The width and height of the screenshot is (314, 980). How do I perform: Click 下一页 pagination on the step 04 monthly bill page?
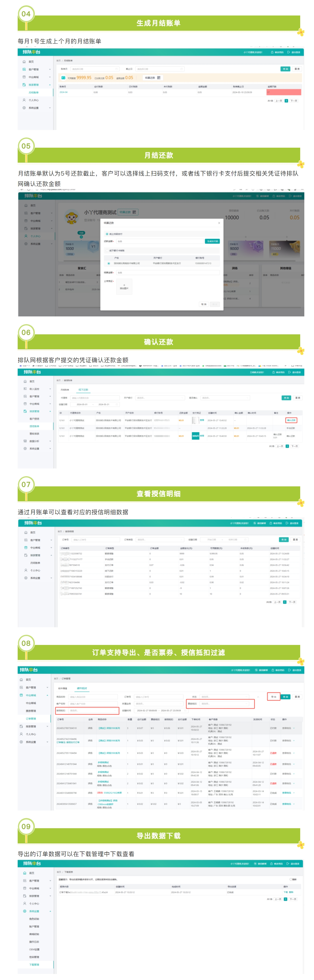tap(294, 101)
